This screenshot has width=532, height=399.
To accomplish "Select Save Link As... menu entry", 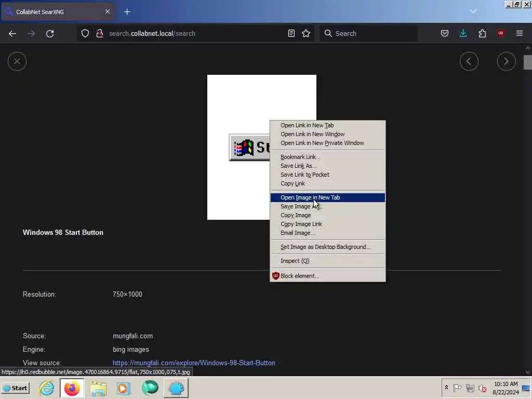I will [328, 166].
